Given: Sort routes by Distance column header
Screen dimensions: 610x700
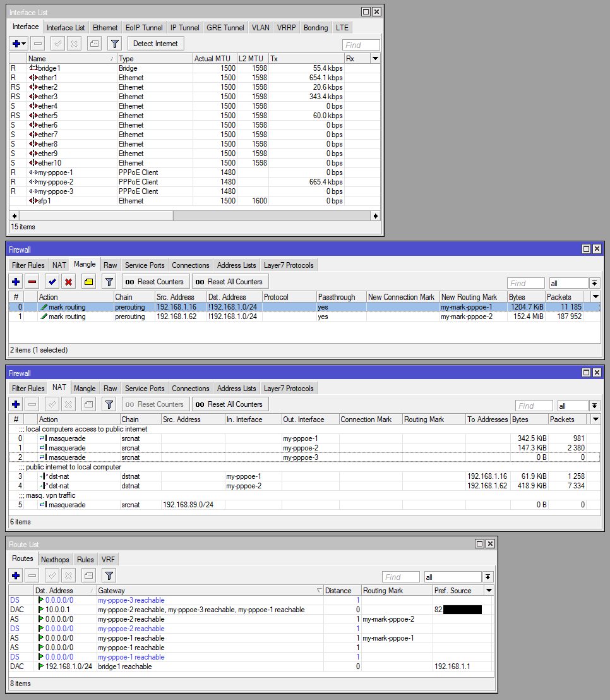Looking at the screenshot, I should [342, 591].
